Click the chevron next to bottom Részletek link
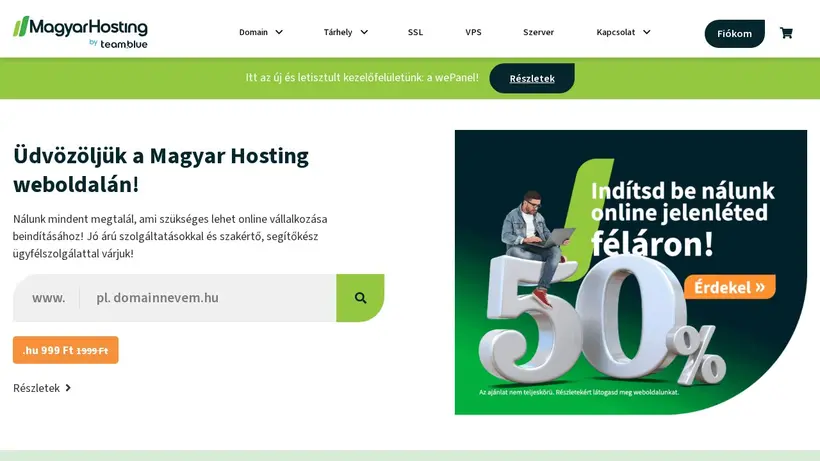The image size is (820, 461). (68, 388)
